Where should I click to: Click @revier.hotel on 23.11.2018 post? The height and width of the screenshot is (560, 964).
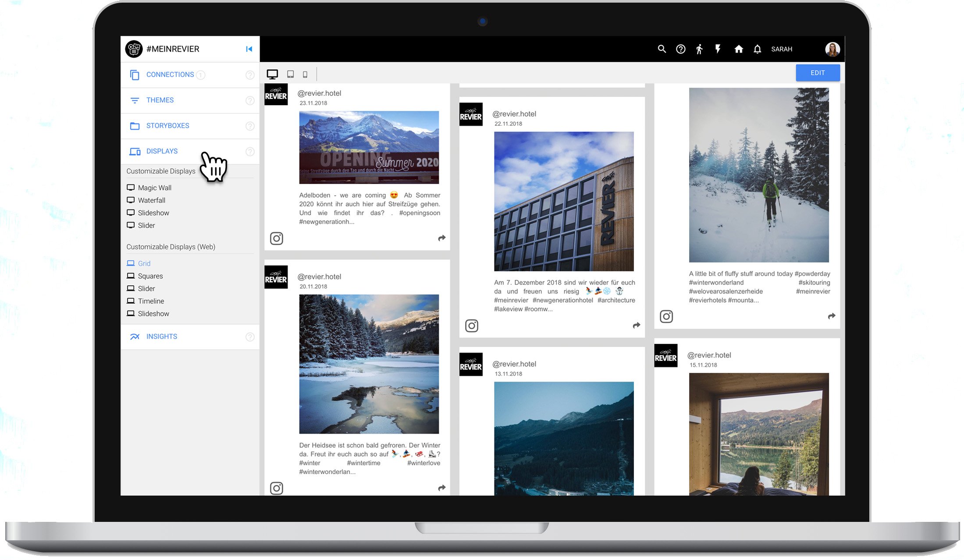[x=319, y=93]
